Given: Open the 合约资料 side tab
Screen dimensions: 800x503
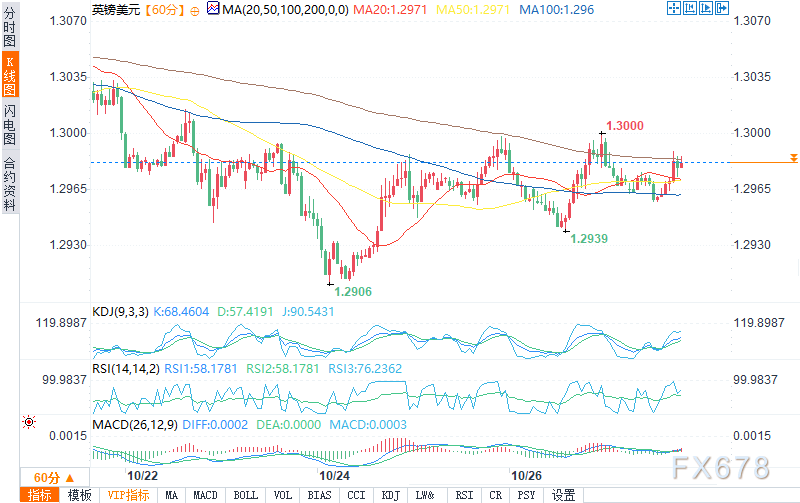Looking at the screenshot, I should (x=9, y=184).
